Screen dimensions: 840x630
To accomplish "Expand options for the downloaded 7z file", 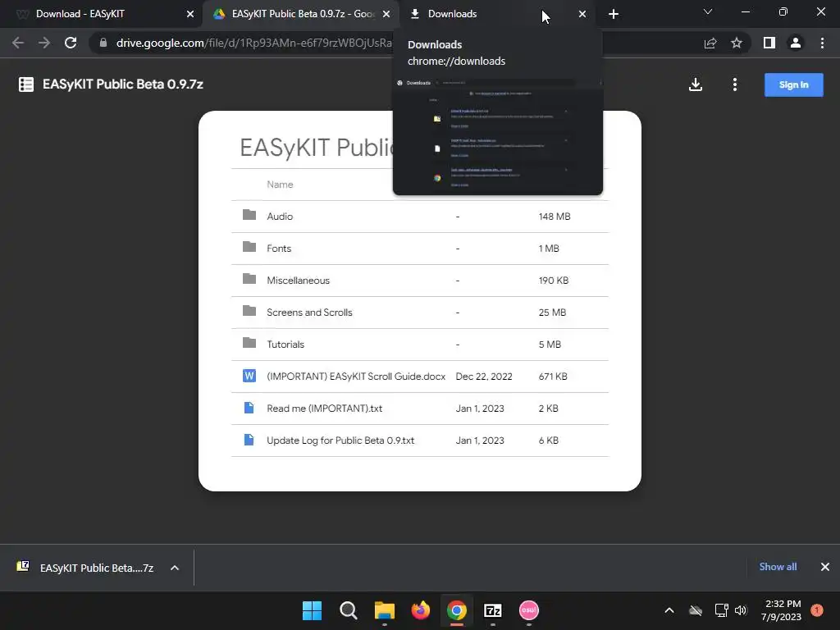I will 175,568.
